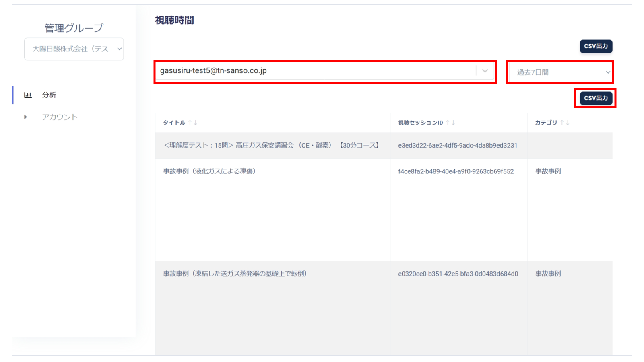Open the 管理グループ company dropdown
Viewport: 644px width, 362px height.
(74, 49)
